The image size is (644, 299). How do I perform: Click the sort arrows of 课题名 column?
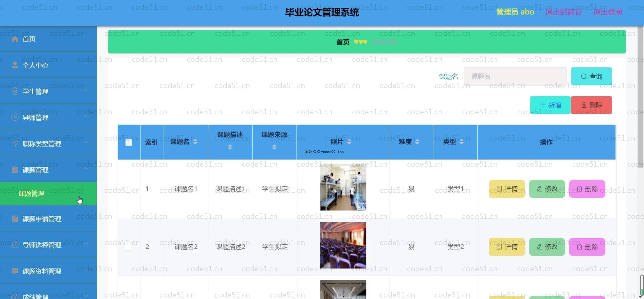[x=195, y=142]
